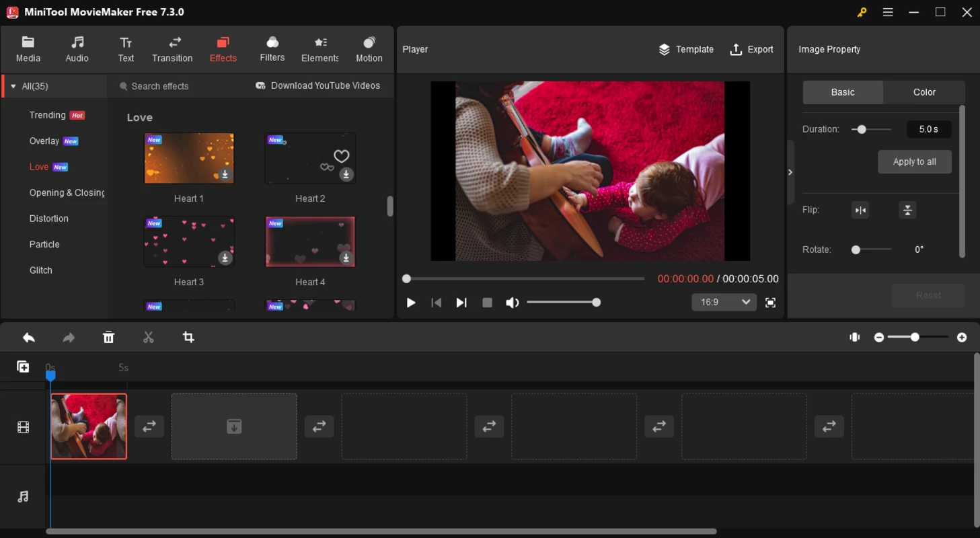This screenshot has width=980, height=538.
Task: Click the add track icon
Action: click(x=23, y=367)
